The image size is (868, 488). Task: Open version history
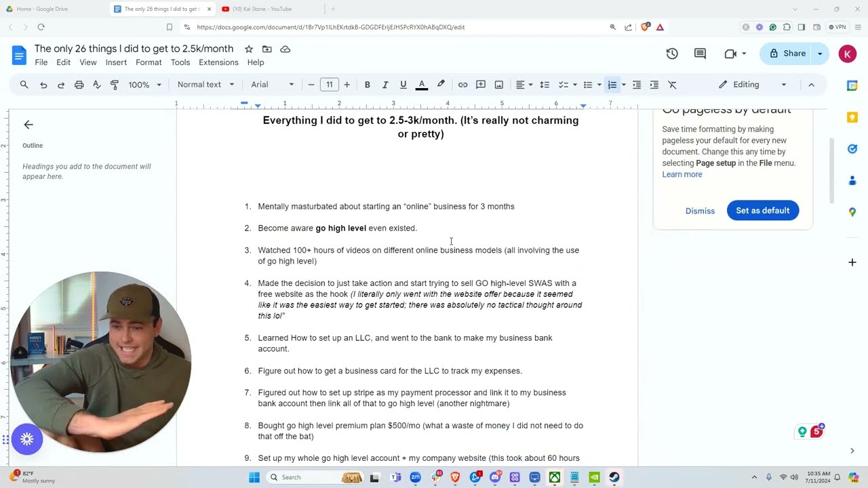672,54
